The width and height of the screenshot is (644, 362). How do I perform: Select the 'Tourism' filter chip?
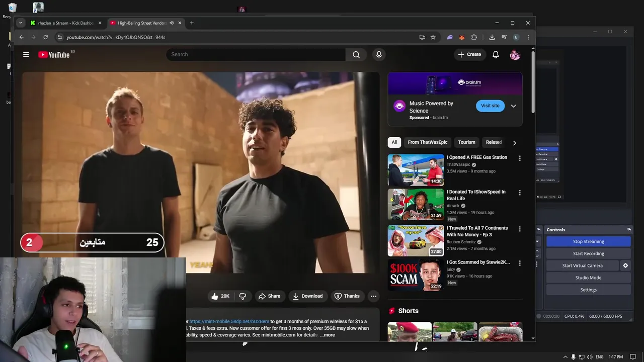[x=466, y=142]
